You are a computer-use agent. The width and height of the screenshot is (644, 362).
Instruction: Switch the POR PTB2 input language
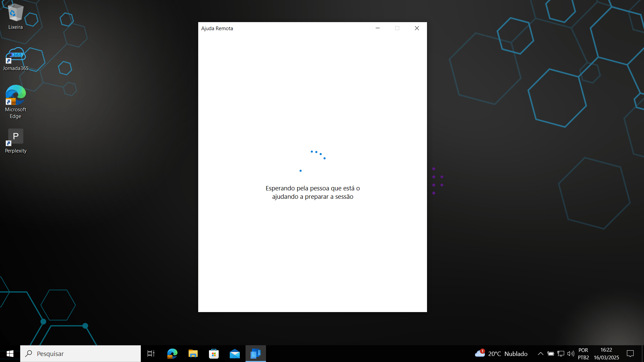pyautogui.click(x=583, y=354)
